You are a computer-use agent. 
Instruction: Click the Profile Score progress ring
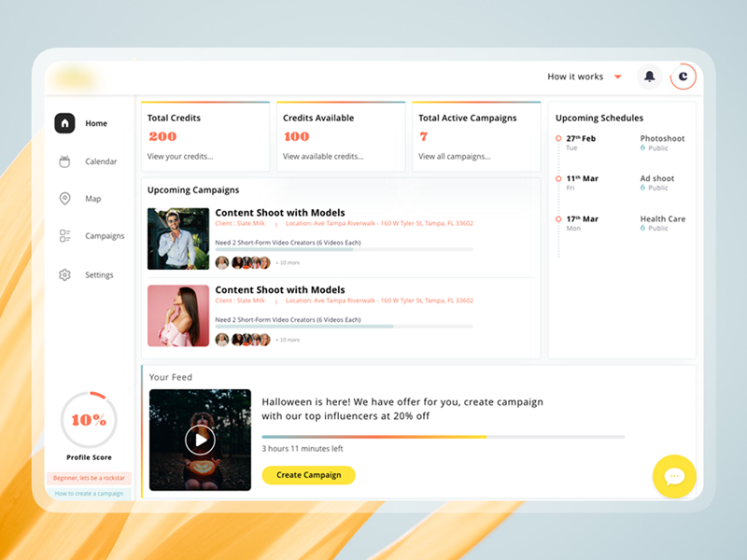click(x=89, y=420)
